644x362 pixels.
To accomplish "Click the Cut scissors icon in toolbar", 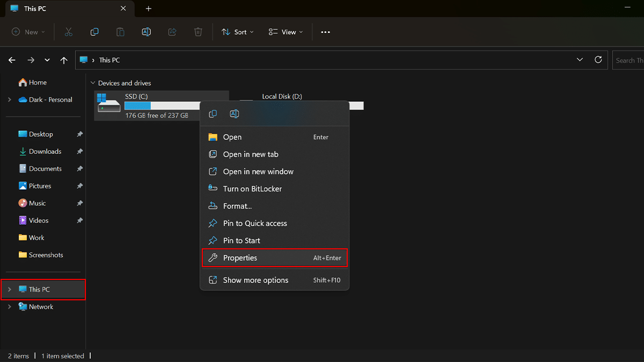I will pos(68,32).
